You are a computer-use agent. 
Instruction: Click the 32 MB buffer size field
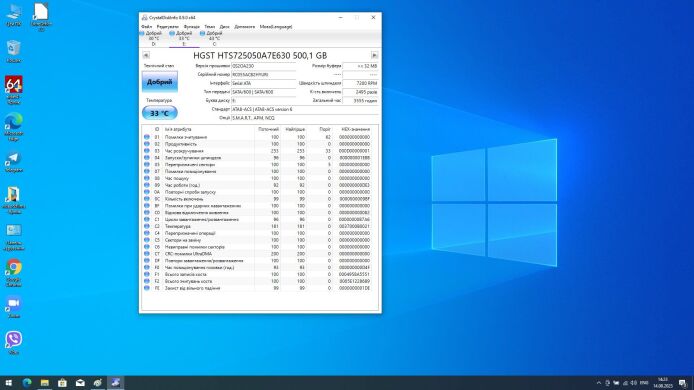point(361,66)
